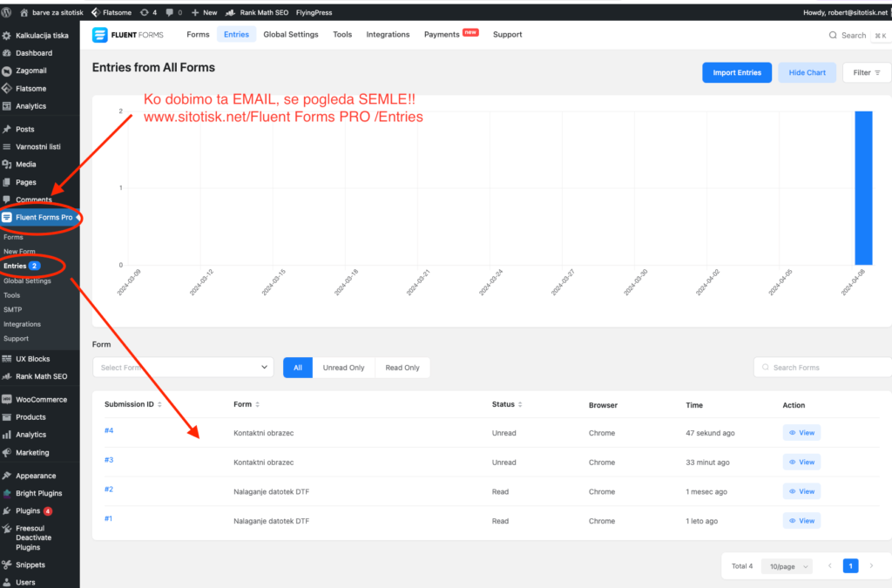Open SMTP submenu item
This screenshot has width=892, height=588.
12,310
